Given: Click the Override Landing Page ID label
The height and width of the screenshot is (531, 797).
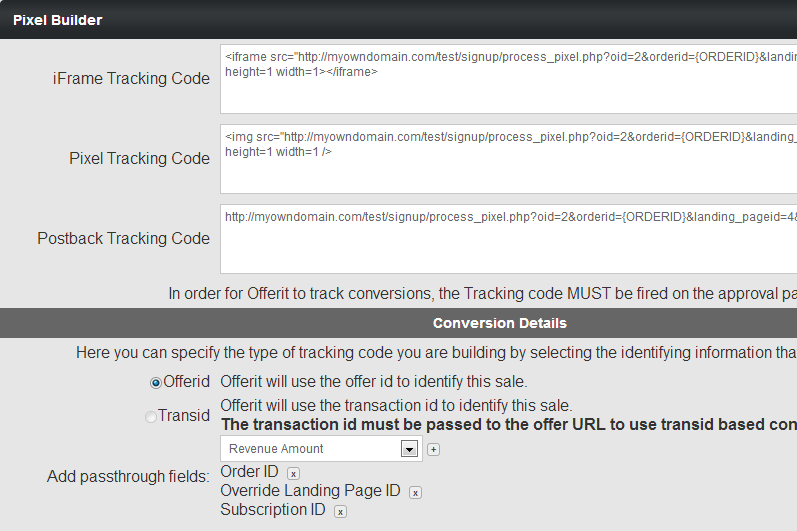Looking at the screenshot, I should pyautogui.click(x=310, y=490).
